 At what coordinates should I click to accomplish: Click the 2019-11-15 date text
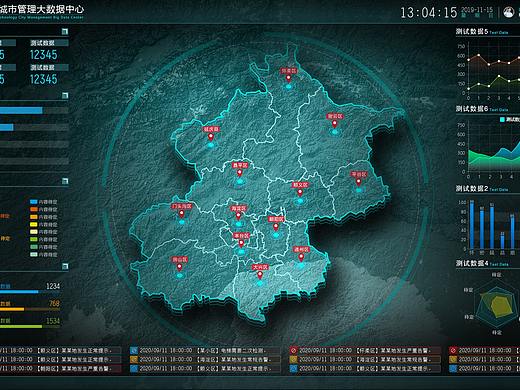pyautogui.click(x=477, y=9)
